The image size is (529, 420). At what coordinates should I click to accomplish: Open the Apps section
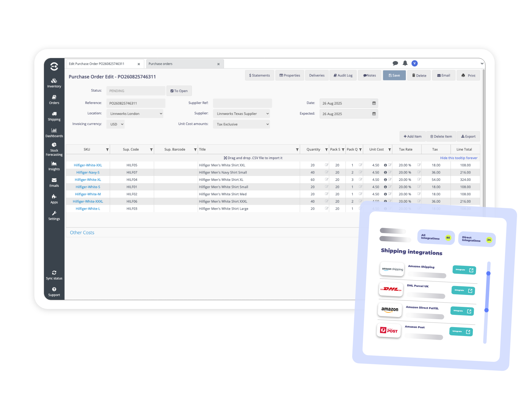coord(54,200)
